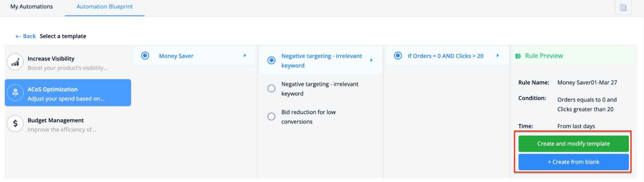
Task: Switch to My Automations tab
Action: click(x=32, y=6)
